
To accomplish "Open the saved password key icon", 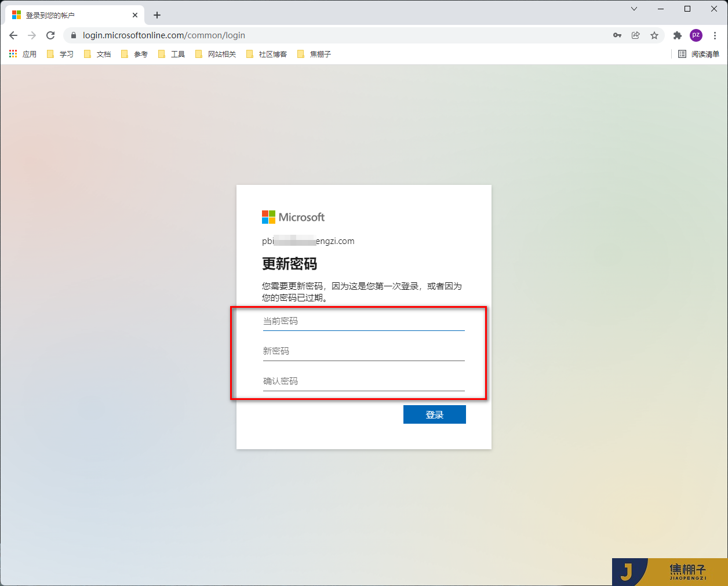I will pos(617,35).
